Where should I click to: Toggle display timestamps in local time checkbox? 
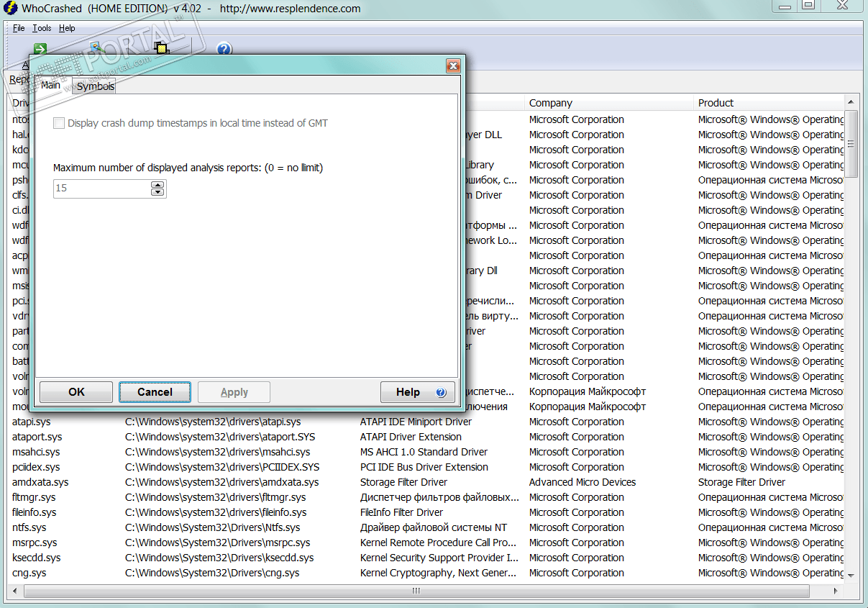click(x=59, y=123)
